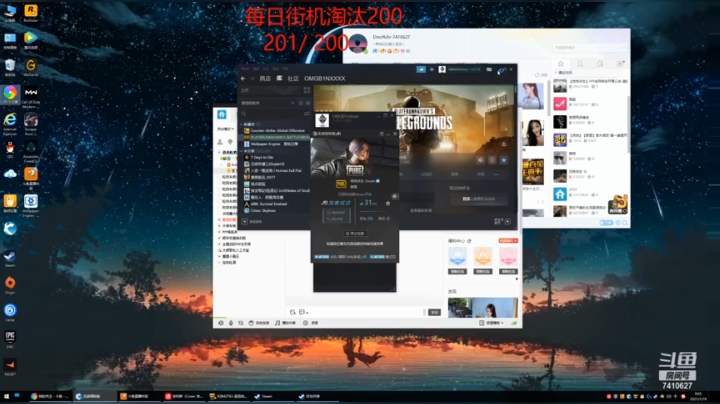The height and width of the screenshot is (404, 720).
Task: Open the WeGame desktop shortcut
Action: click(x=31, y=67)
